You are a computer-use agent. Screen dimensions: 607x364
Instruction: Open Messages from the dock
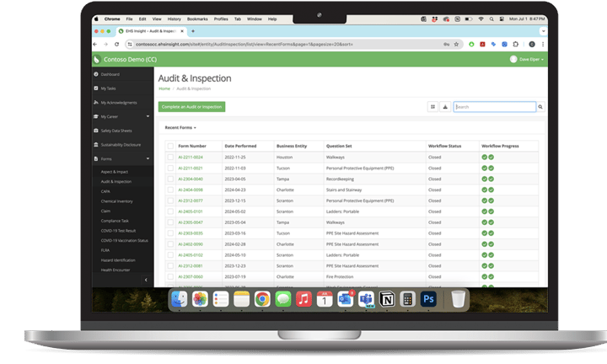click(x=283, y=299)
